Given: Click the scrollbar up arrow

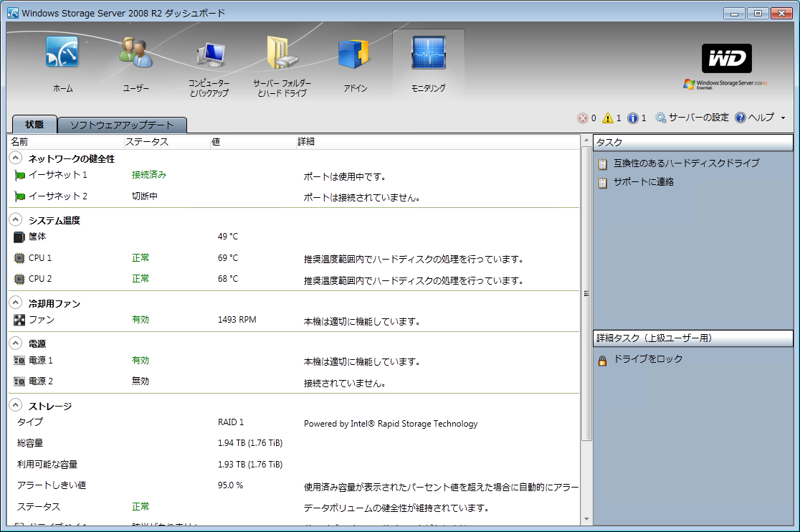Looking at the screenshot, I should pyautogui.click(x=586, y=140).
